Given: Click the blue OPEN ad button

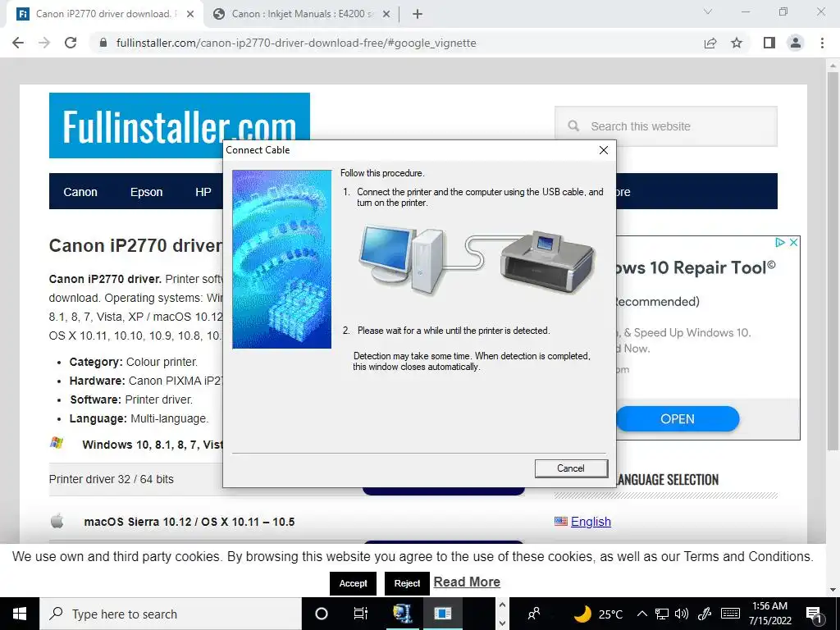Looking at the screenshot, I should click(x=678, y=419).
